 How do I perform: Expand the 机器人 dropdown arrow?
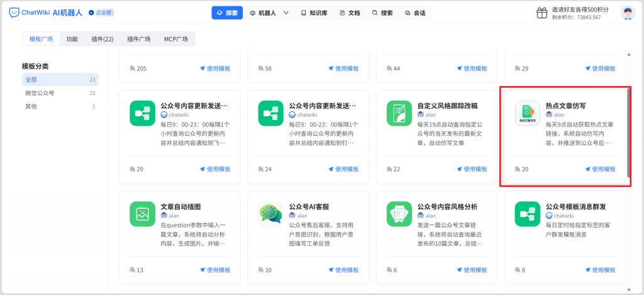[286, 13]
